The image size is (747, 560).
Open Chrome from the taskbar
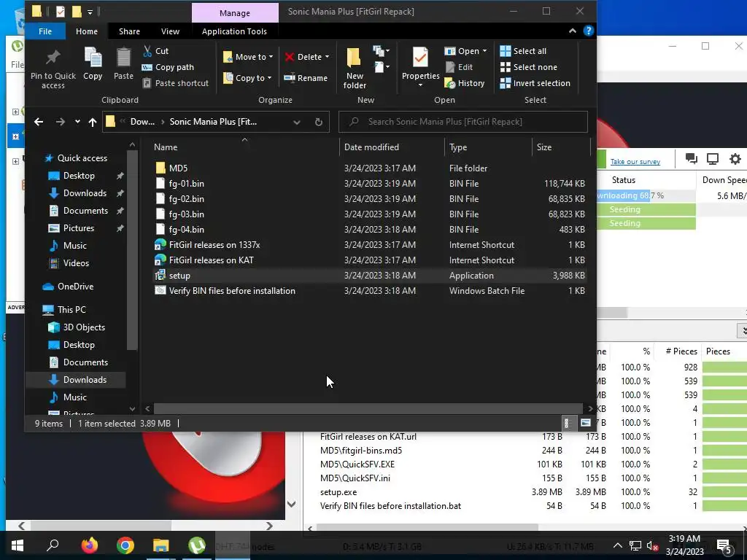[125, 545]
